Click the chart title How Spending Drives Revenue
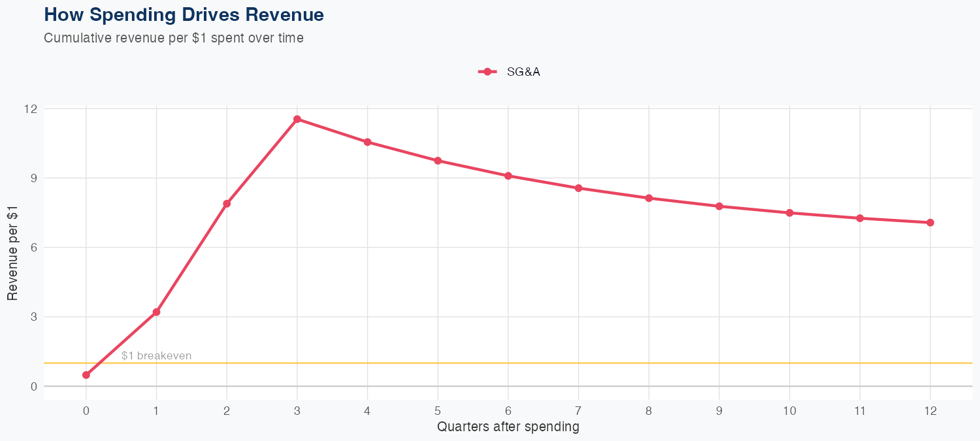The image size is (980, 441). pos(184,14)
